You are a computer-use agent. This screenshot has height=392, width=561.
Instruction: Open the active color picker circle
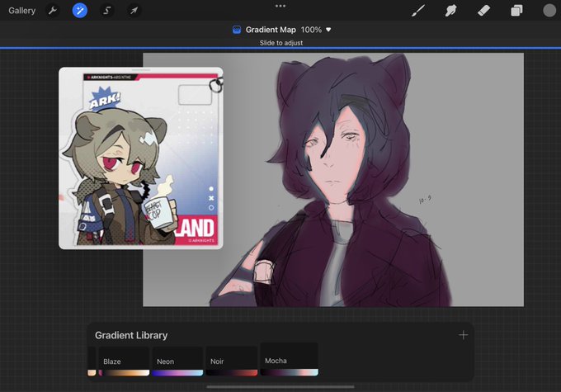point(549,11)
